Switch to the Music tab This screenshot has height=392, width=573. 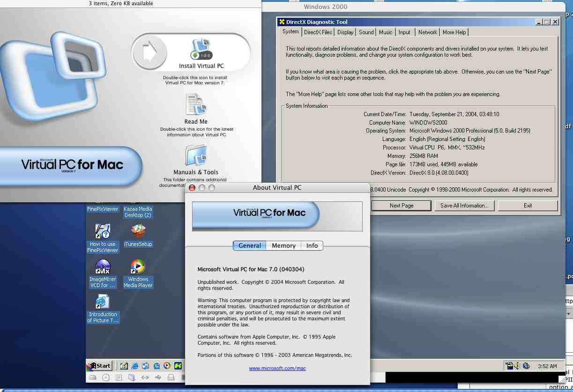[386, 32]
